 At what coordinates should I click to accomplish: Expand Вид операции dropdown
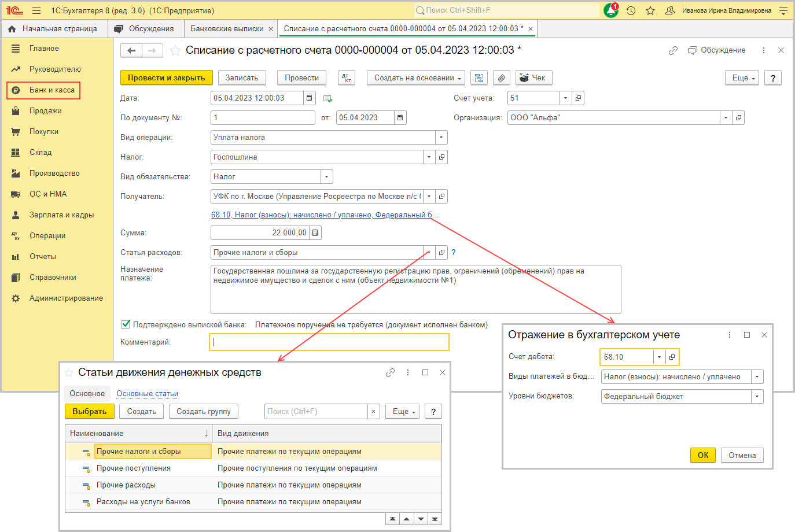click(441, 138)
